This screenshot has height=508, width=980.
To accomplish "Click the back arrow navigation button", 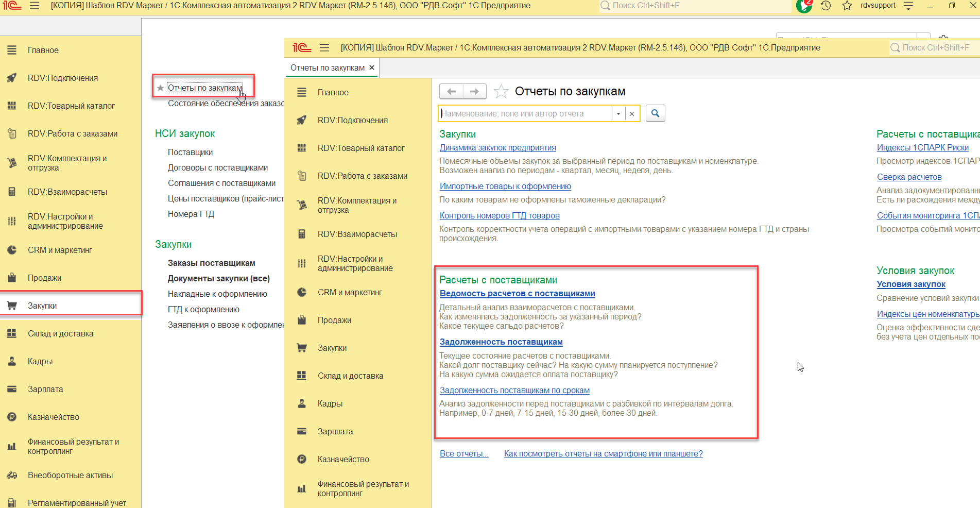I will point(451,92).
